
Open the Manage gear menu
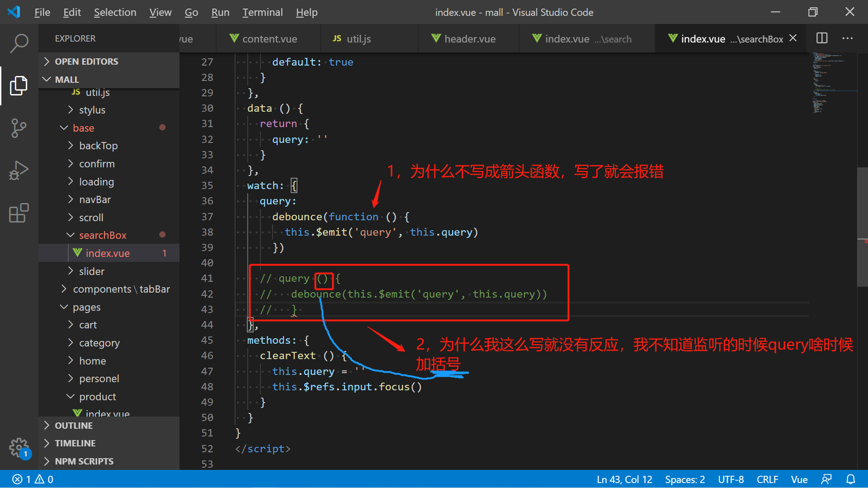pyautogui.click(x=19, y=448)
